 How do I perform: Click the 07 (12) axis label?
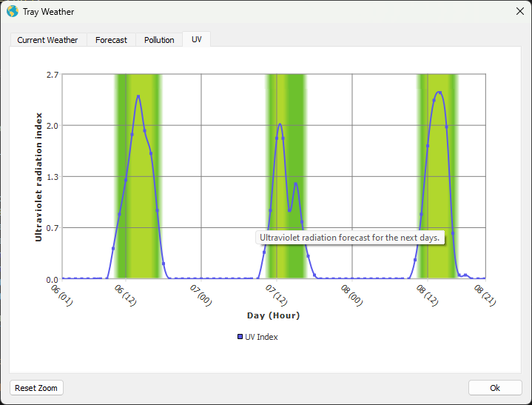[x=276, y=295]
